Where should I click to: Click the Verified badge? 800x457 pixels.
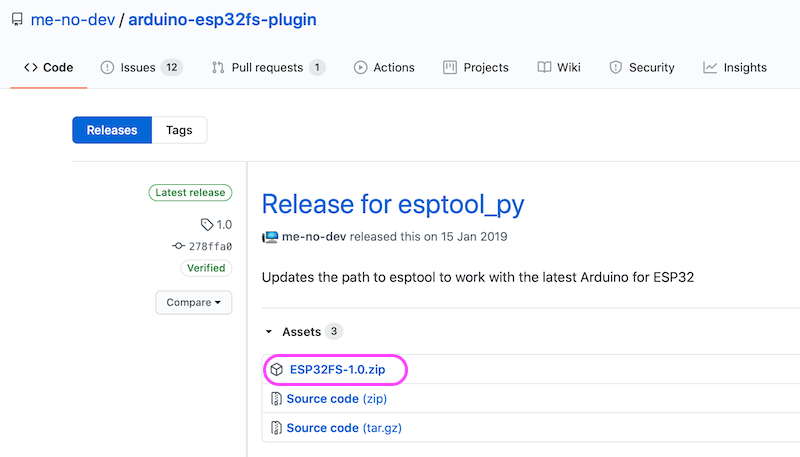coord(206,268)
